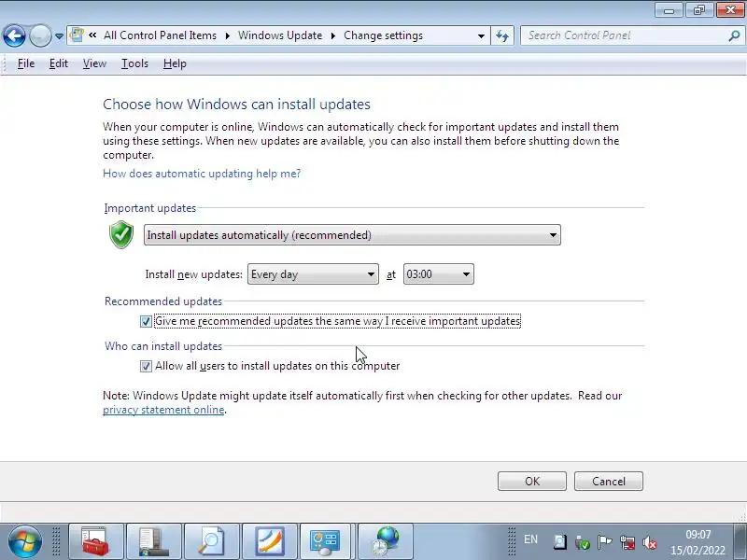Click the Cancel button

609,481
